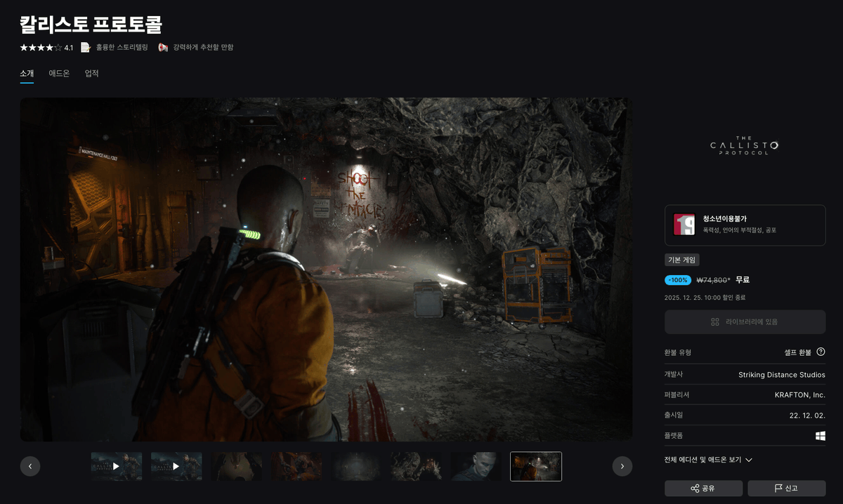Image resolution: width=843 pixels, height=504 pixels.
Task: Click previous arrow in thumbnail carousel
Action: pyautogui.click(x=30, y=466)
